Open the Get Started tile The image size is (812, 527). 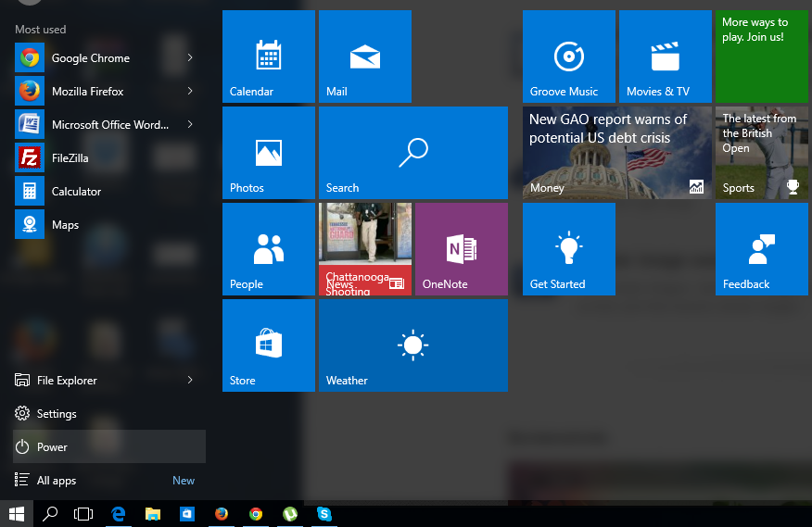(x=569, y=249)
